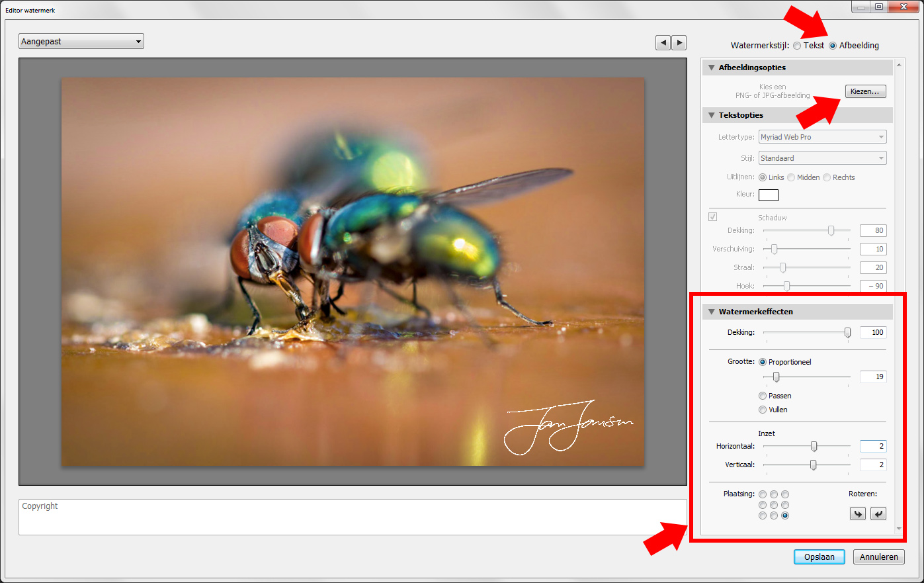The height and width of the screenshot is (583, 924).
Task: Save watermark with Opslaan button
Action: point(819,557)
